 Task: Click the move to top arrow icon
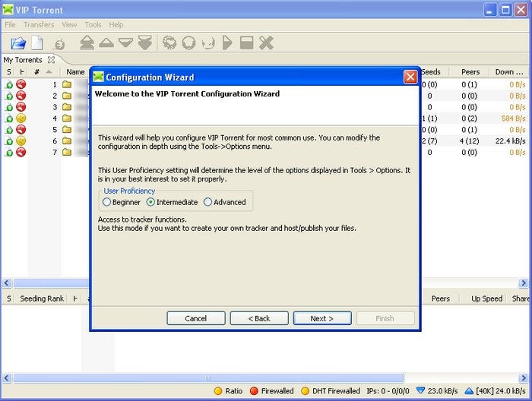(x=87, y=43)
